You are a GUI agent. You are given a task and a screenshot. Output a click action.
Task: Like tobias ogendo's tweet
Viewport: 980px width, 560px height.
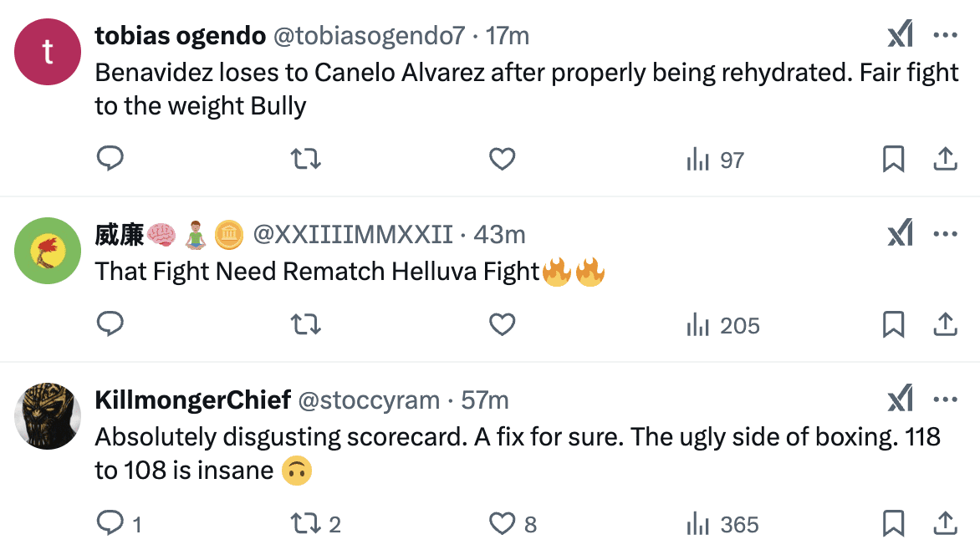coord(502,159)
